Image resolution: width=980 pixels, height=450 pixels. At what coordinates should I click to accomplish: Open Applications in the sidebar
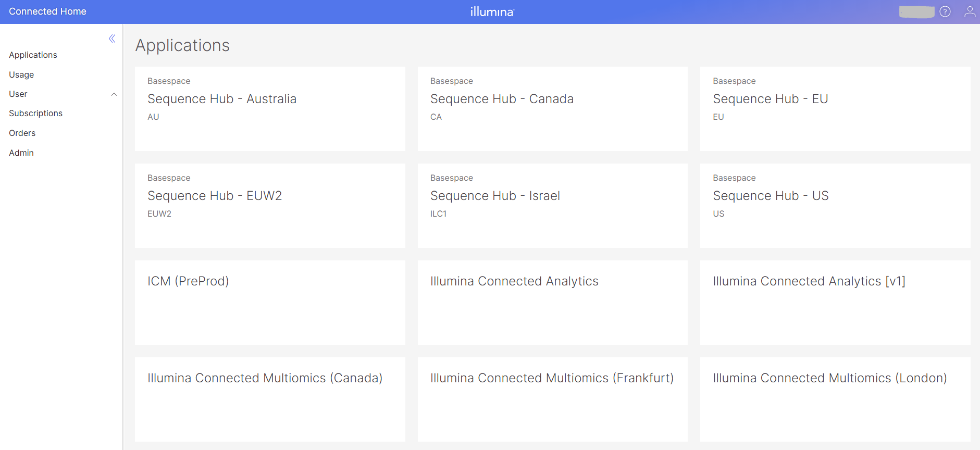click(x=33, y=55)
